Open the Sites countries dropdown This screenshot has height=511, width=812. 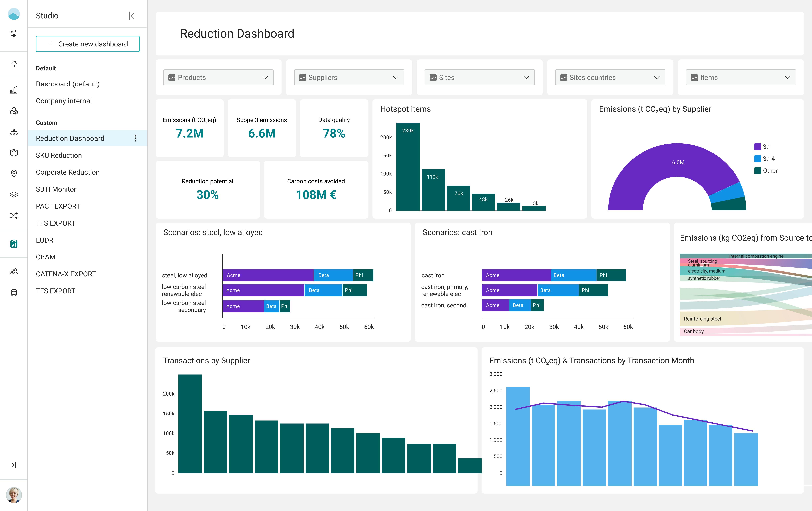[610, 78]
